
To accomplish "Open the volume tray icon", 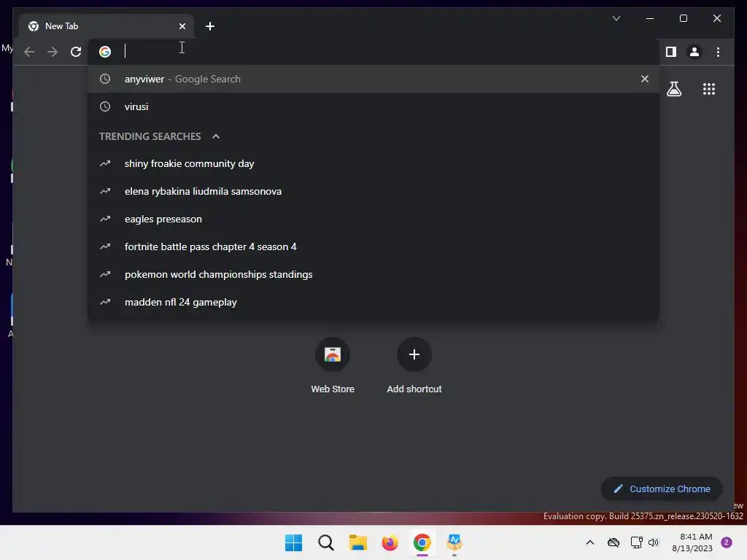I will [654, 542].
